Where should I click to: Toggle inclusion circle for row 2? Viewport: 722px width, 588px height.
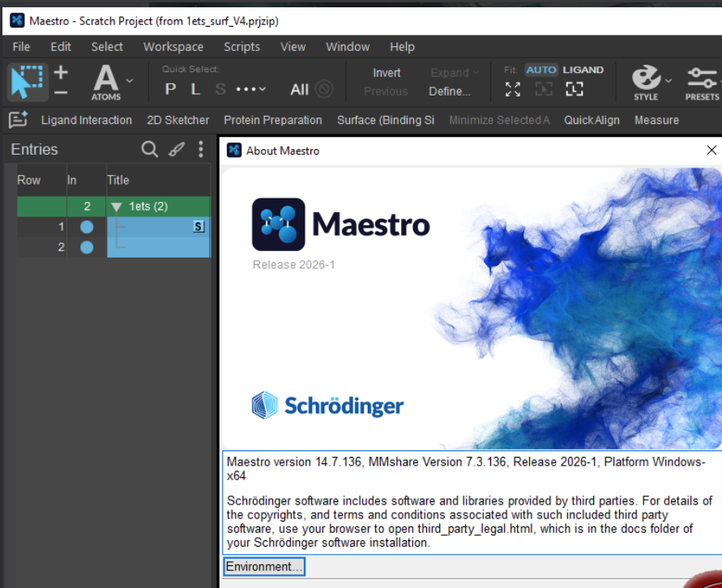tap(87, 247)
